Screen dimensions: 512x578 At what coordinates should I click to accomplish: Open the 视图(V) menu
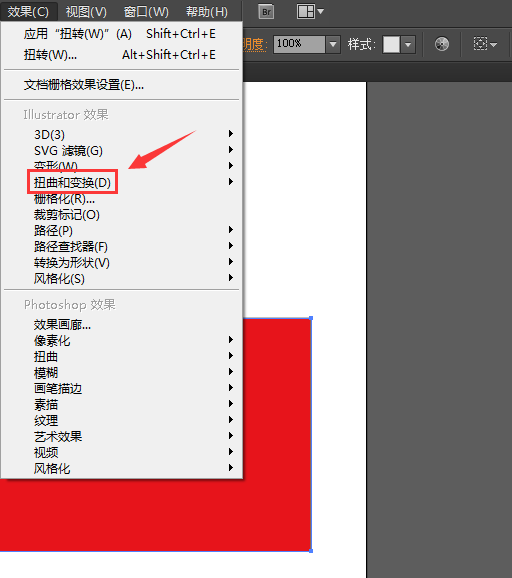pyautogui.click(x=86, y=11)
